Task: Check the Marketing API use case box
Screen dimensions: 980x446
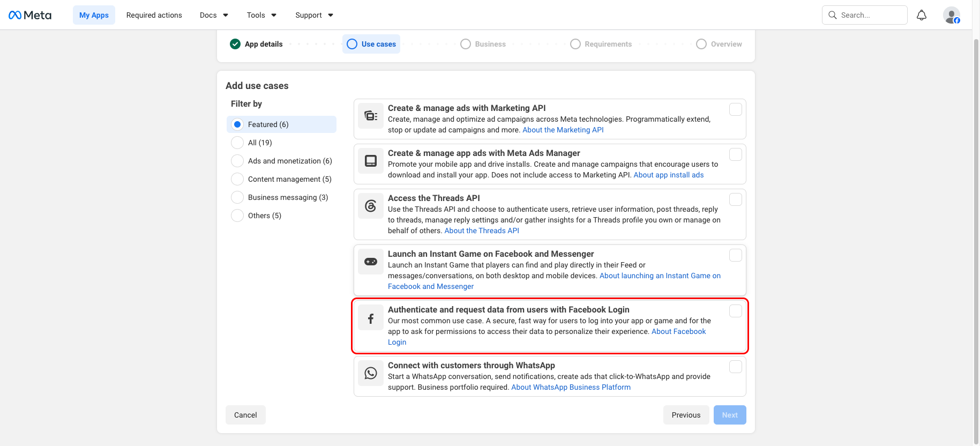Action: click(x=736, y=109)
